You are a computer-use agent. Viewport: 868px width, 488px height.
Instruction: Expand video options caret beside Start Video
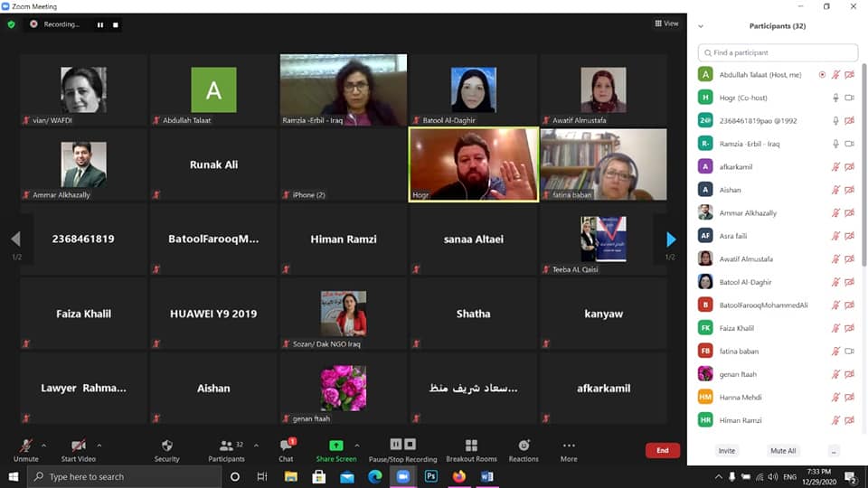[99, 445]
